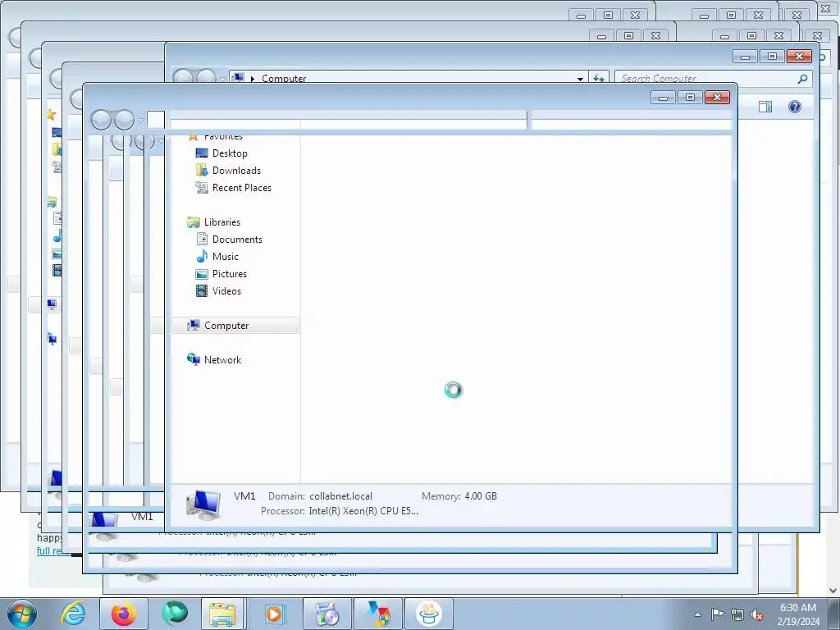Launch Windows Media Player from taskbar

(x=274, y=614)
